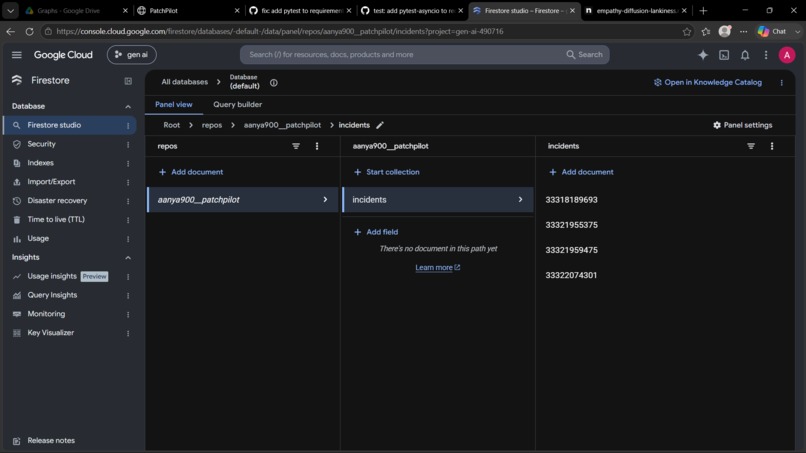Activate Cloud Shell terminal icon
This screenshot has width=806, height=453.
(724, 55)
